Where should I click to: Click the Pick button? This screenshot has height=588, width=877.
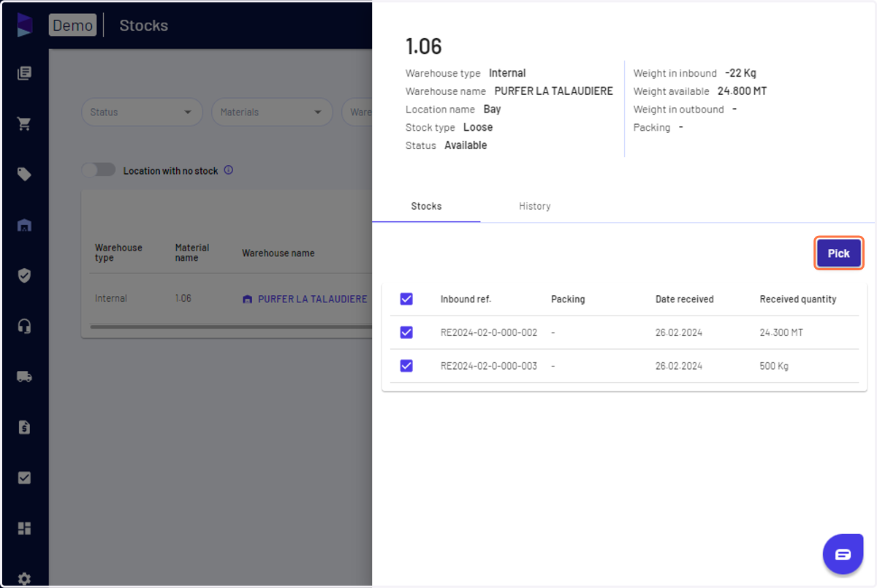coord(839,253)
